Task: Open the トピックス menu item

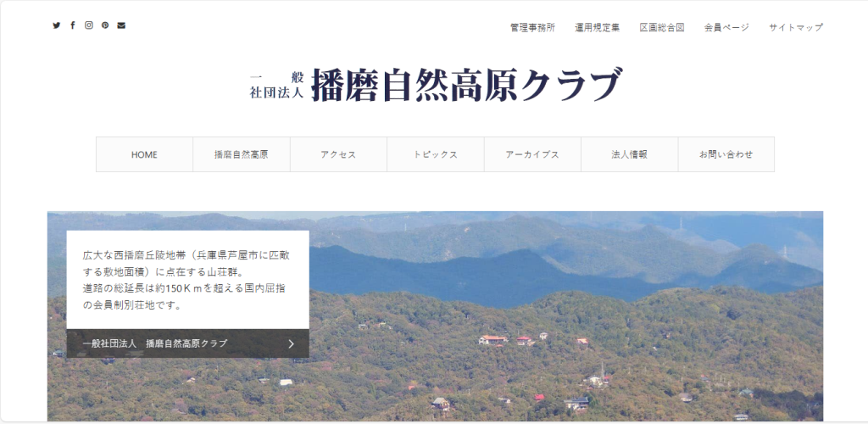Action: click(436, 154)
